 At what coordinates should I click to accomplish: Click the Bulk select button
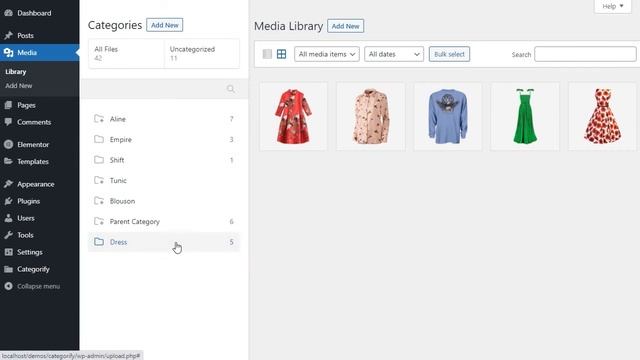point(449,54)
